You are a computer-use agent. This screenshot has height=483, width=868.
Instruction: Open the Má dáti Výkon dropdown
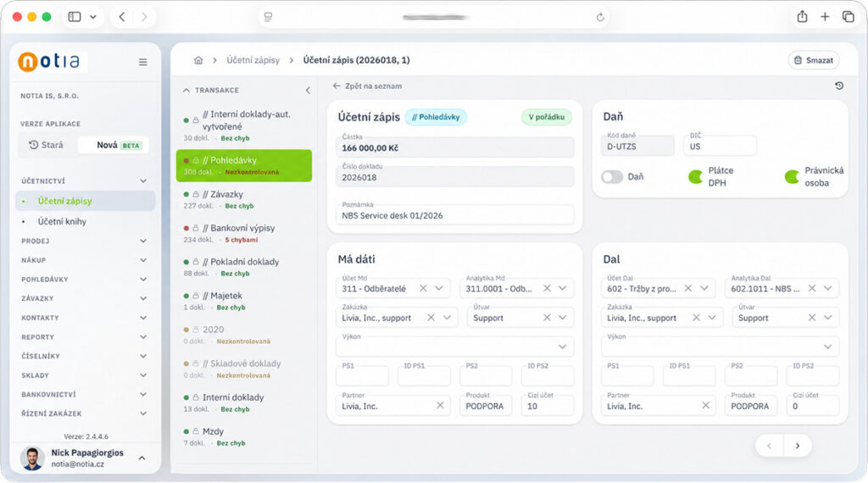563,347
